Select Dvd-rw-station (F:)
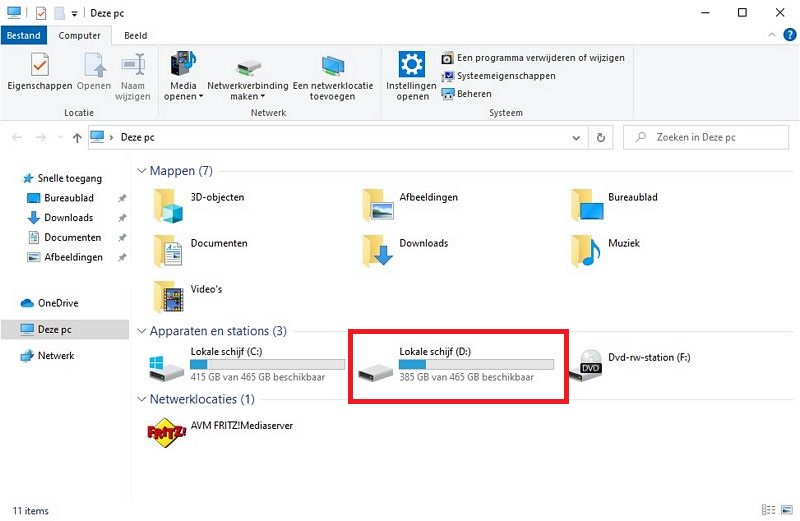 [x=630, y=364]
